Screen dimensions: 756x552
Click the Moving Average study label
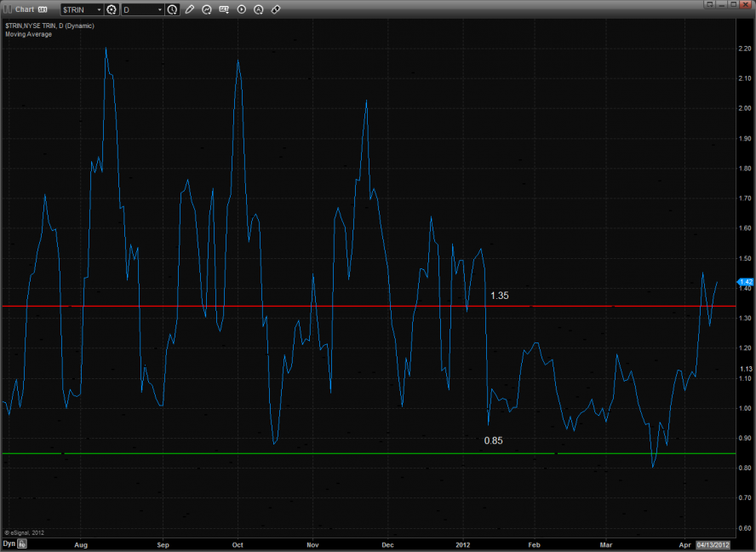pyautogui.click(x=28, y=34)
